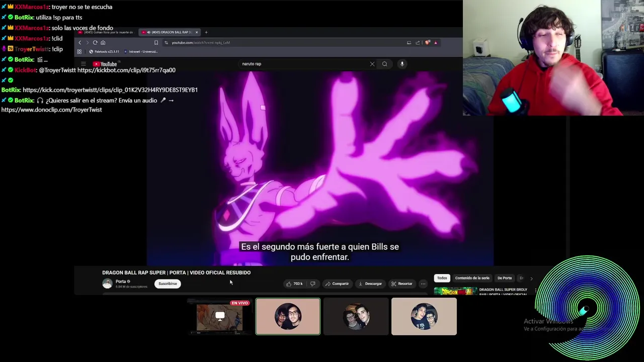Open the Dragon Ball Super Broly thumbnail
Screen dimensions: 644x362
pyautogui.click(x=455, y=292)
